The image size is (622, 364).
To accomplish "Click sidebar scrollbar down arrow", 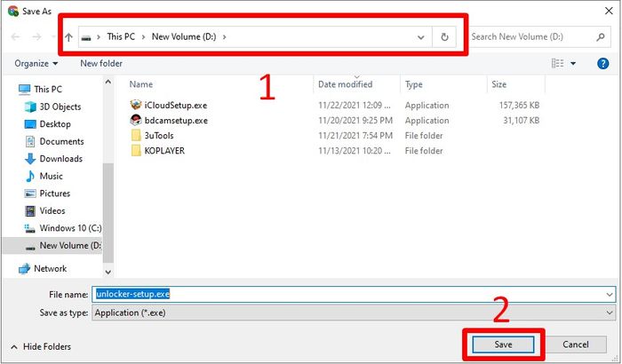I will (108, 273).
